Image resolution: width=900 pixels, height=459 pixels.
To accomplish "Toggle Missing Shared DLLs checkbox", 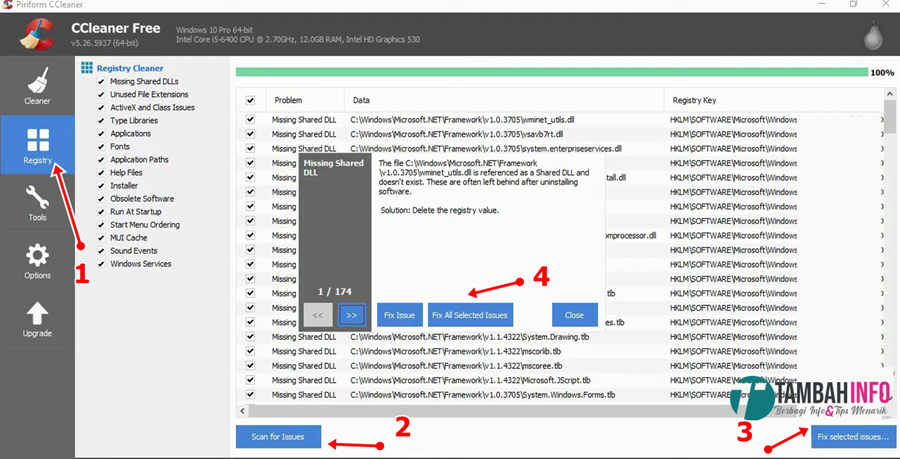I will pos(102,81).
